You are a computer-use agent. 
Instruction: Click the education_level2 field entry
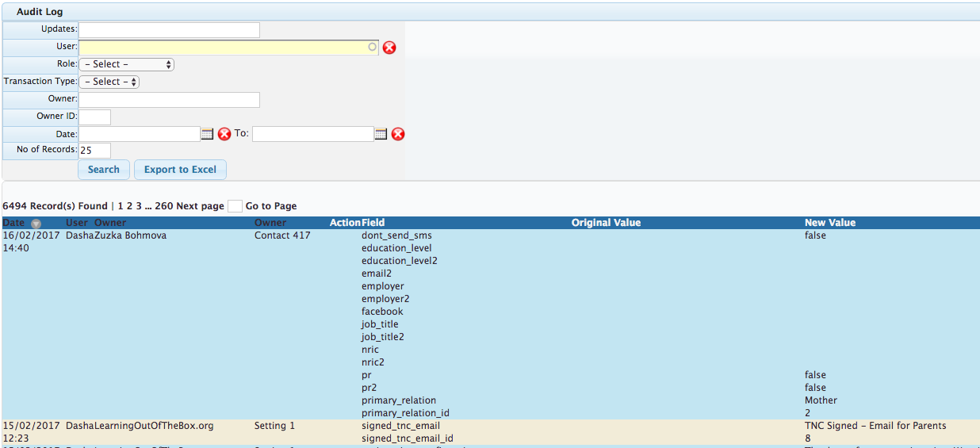[x=400, y=261]
